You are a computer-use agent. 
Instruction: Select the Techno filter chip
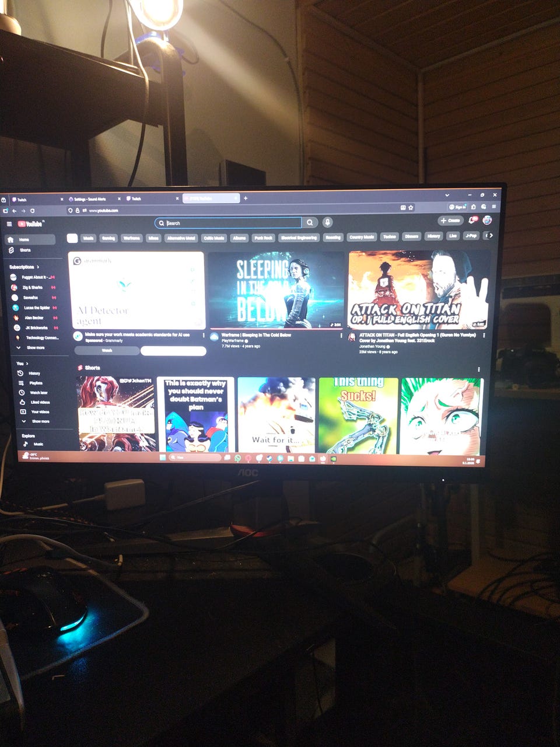(x=389, y=236)
